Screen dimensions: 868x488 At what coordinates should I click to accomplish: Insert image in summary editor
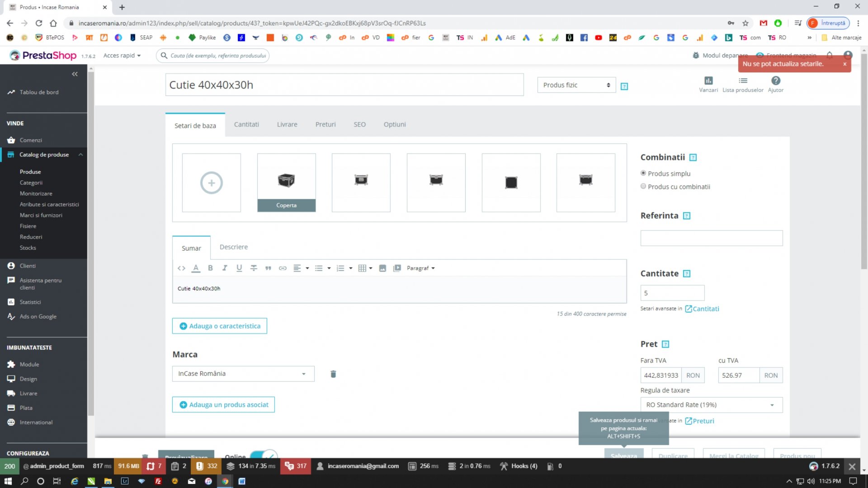click(x=382, y=268)
